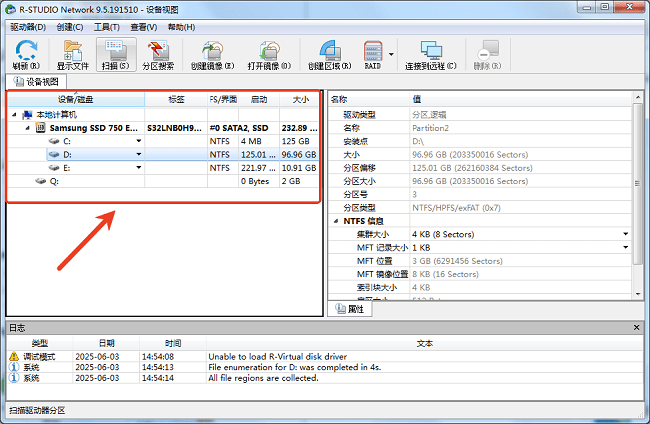Screen dimensions: 650x424
Task: Select the Q: drive entry
Action: (x=54, y=181)
